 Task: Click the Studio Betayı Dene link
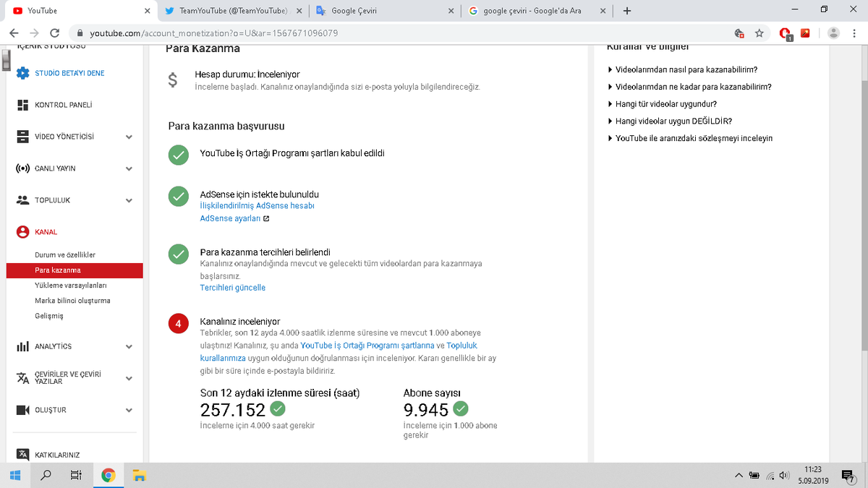[69, 73]
